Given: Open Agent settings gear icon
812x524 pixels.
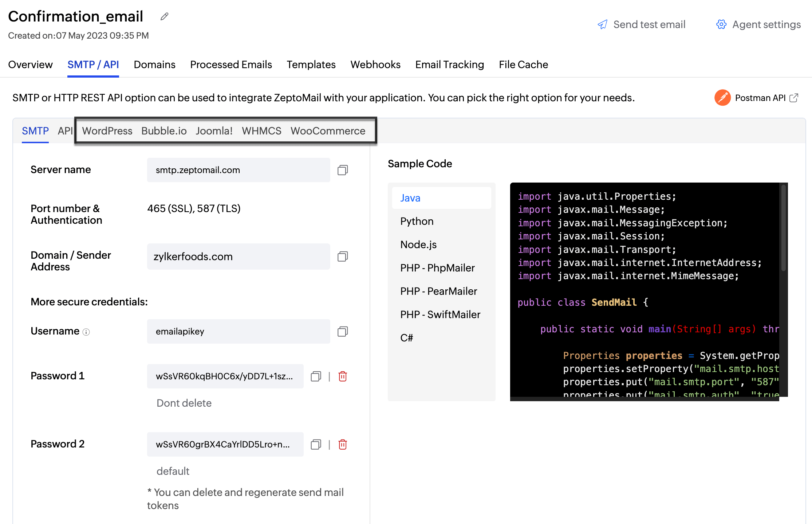Looking at the screenshot, I should (x=721, y=24).
